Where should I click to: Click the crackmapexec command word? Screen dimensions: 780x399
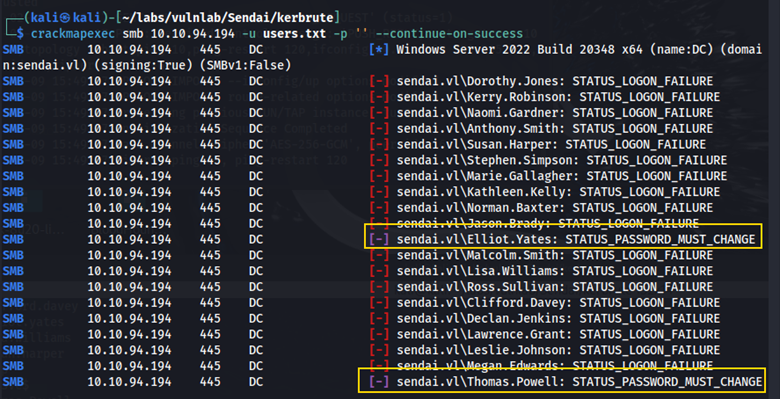(x=74, y=34)
